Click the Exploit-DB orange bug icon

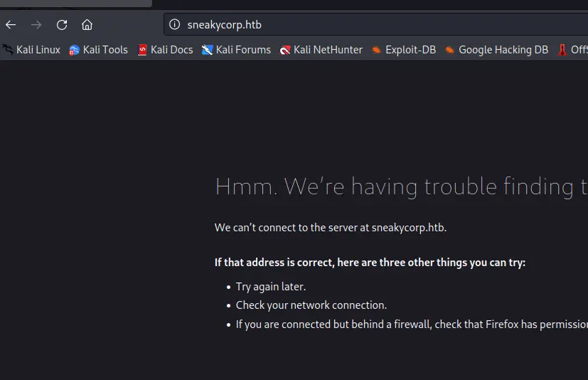(377, 50)
